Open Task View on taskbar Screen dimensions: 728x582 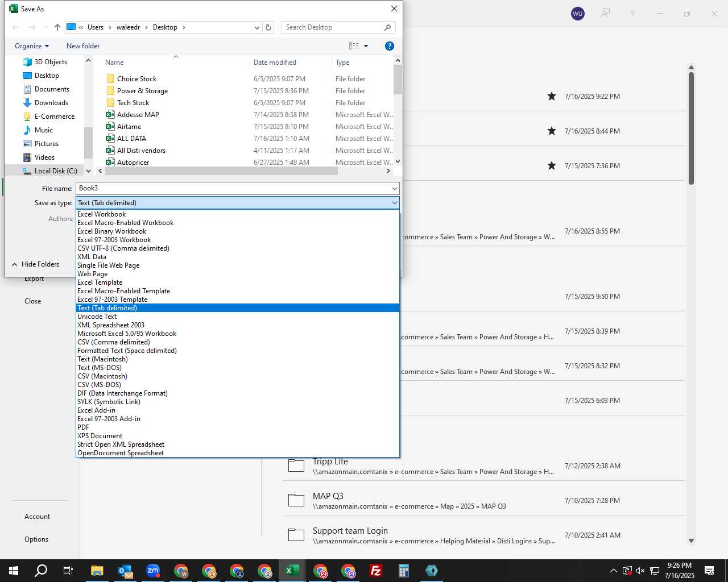click(68, 571)
